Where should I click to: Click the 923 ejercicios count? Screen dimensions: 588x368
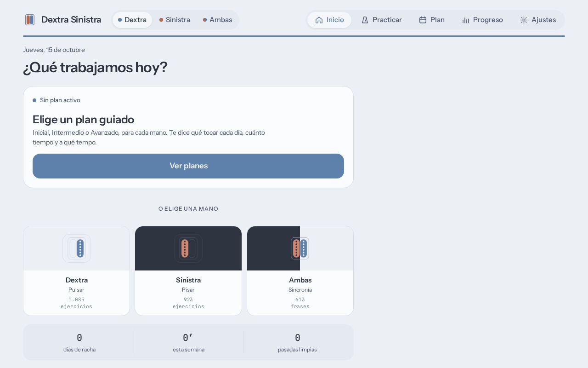(x=188, y=303)
